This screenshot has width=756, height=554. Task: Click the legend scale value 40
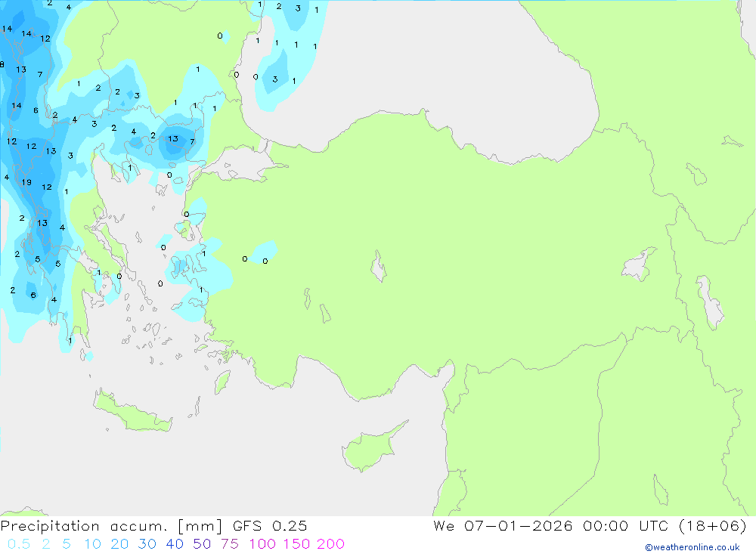175,544
